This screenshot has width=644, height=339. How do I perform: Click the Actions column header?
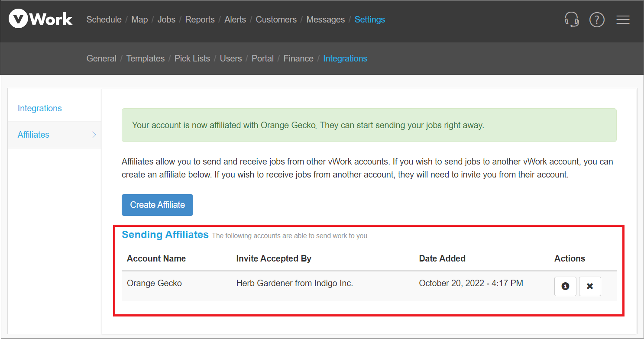click(570, 258)
